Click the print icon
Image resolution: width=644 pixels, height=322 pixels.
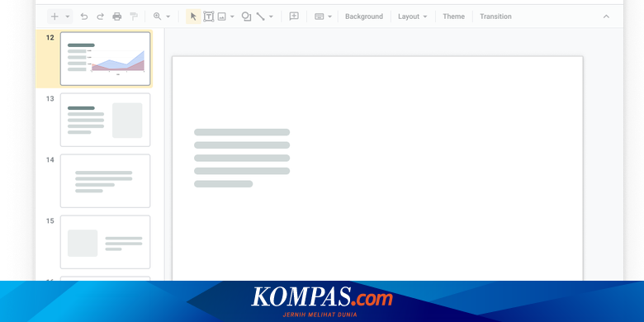pyautogui.click(x=117, y=17)
